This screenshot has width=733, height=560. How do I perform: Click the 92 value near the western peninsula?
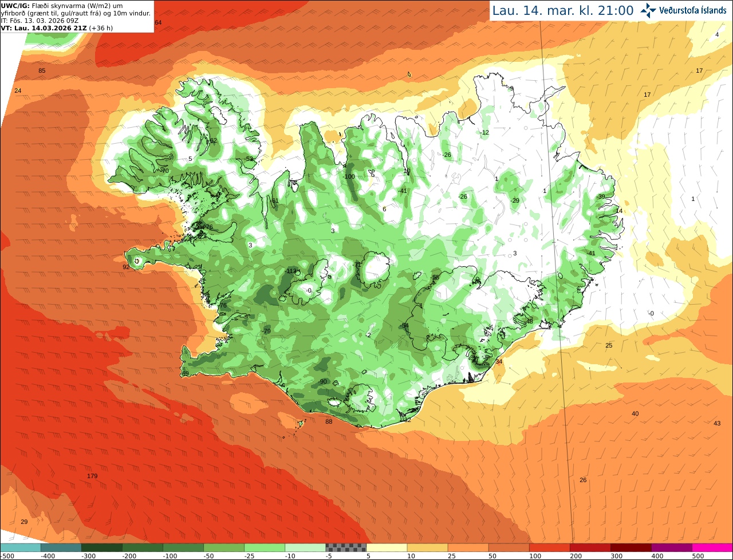tap(126, 267)
